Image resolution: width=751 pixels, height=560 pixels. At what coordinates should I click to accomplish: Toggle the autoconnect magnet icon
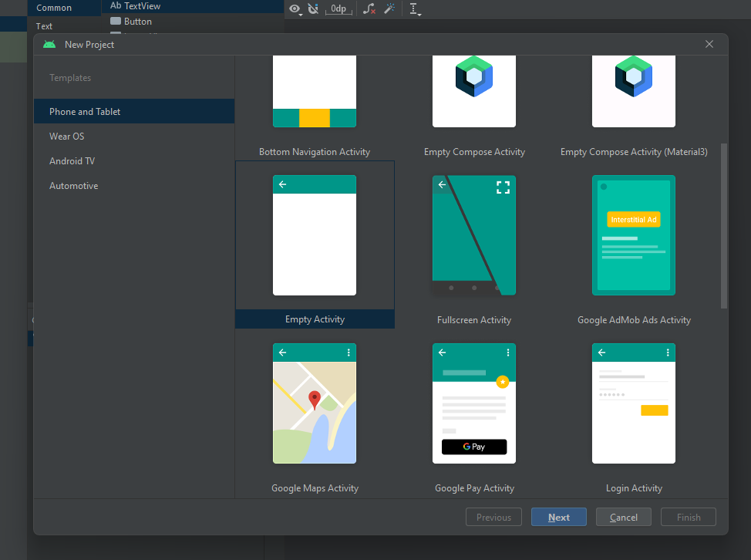coord(313,8)
